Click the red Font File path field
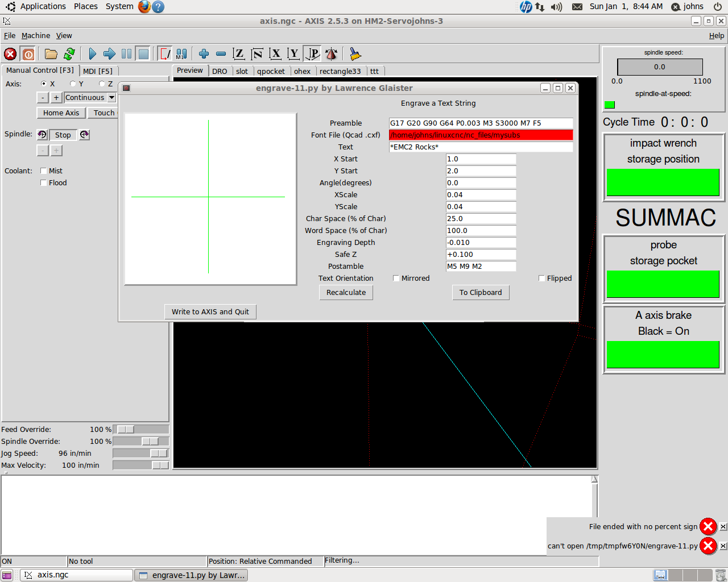728x582 pixels. [x=481, y=135]
